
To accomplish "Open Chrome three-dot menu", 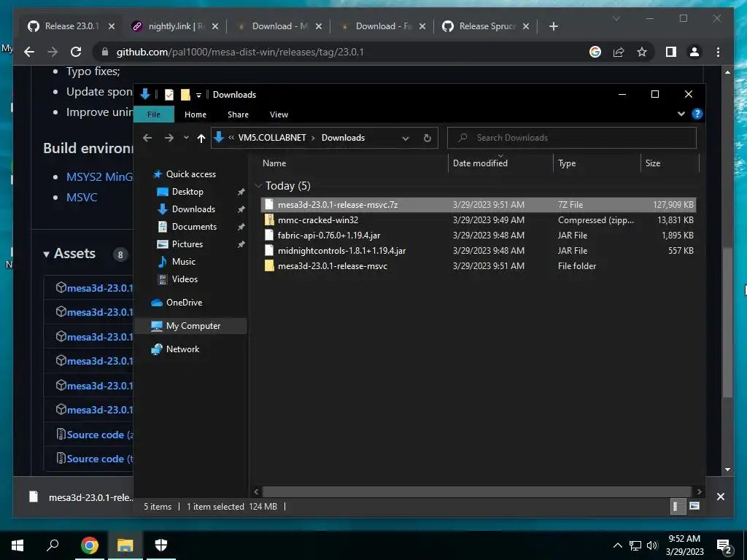I will click(x=718, y=52).
